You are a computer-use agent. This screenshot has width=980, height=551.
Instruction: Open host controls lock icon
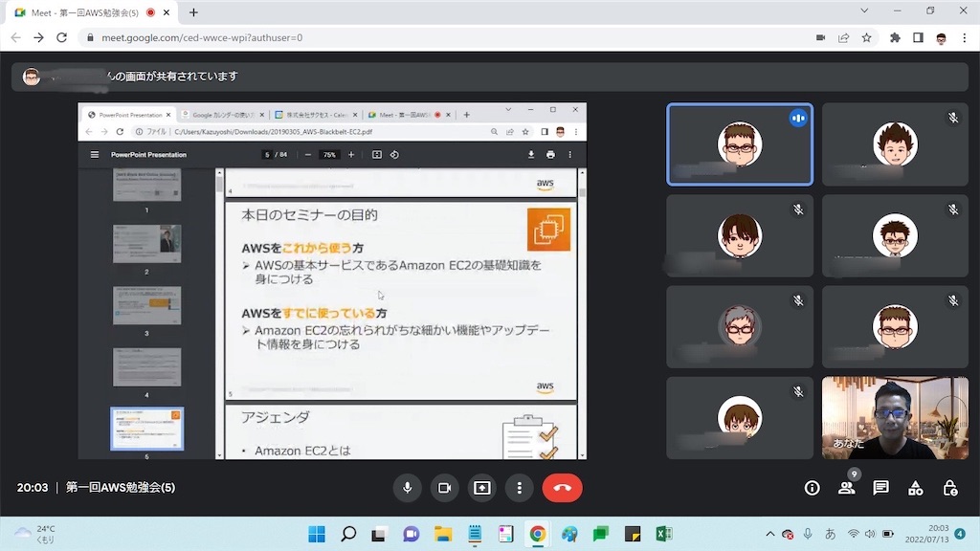(x=950, y=488)
